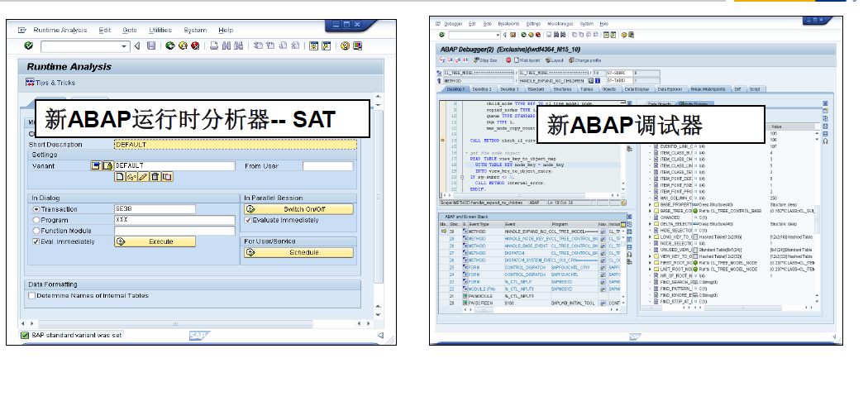Click Step Size button in debugger toolbar
The width and height of the screenshot is (868, 406).
pos(485,60)
